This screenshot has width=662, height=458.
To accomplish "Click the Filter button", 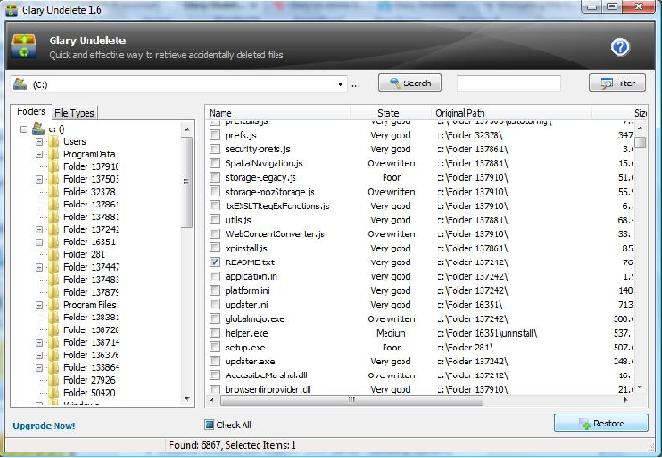I will 617,83.
